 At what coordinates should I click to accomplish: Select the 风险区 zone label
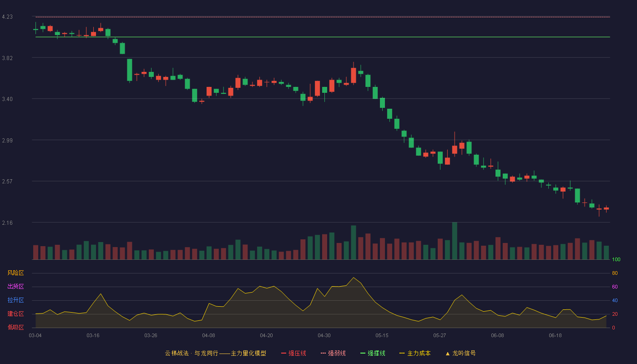click(15, 273)
